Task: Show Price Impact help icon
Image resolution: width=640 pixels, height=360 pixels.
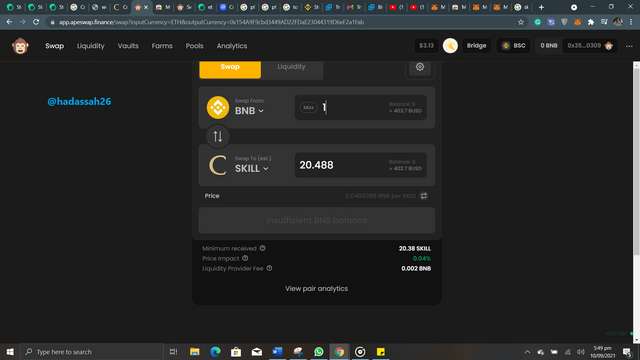Action: (245, 258)
